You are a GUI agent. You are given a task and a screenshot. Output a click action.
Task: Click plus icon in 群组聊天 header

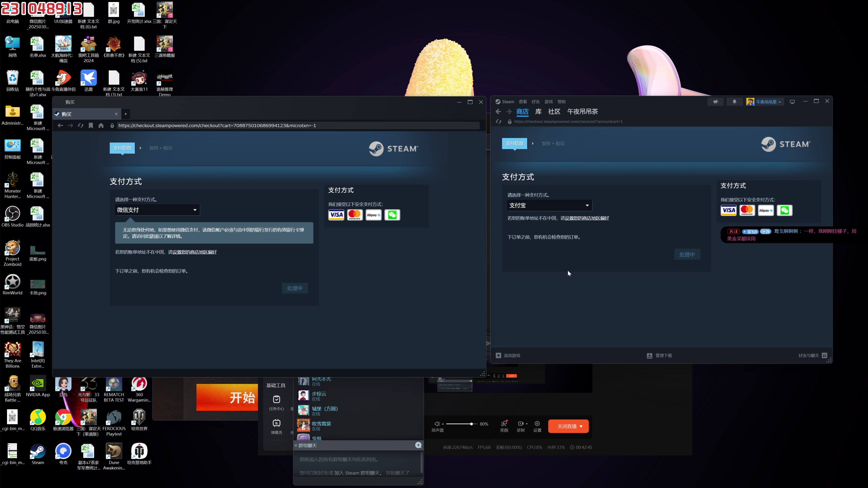pyautogui.click(x=418, y=445)
